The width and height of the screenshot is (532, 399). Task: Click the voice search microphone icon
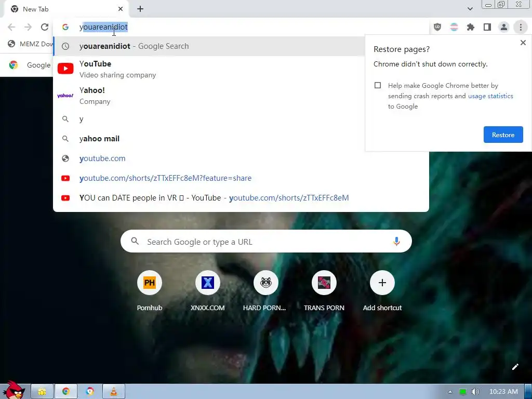tap(396, 241)
